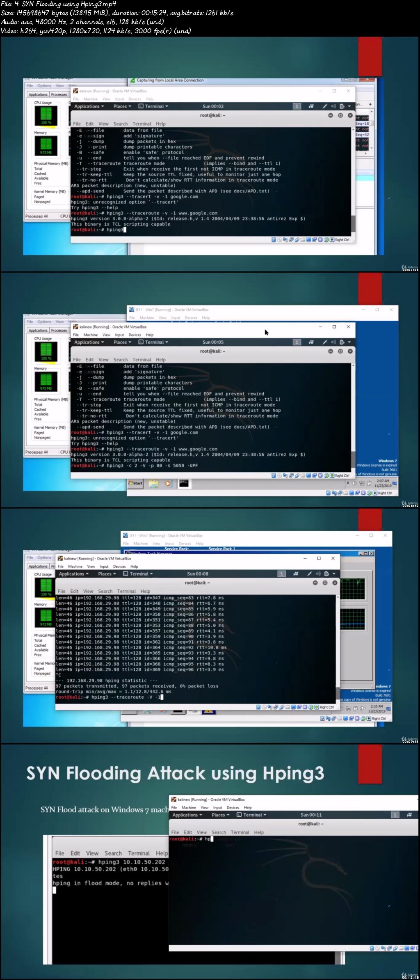Expand system menu arrow in the Sun 00:02 Kali bar
The width and height of the screenshot is (420, 980).
tap(349, 106)
